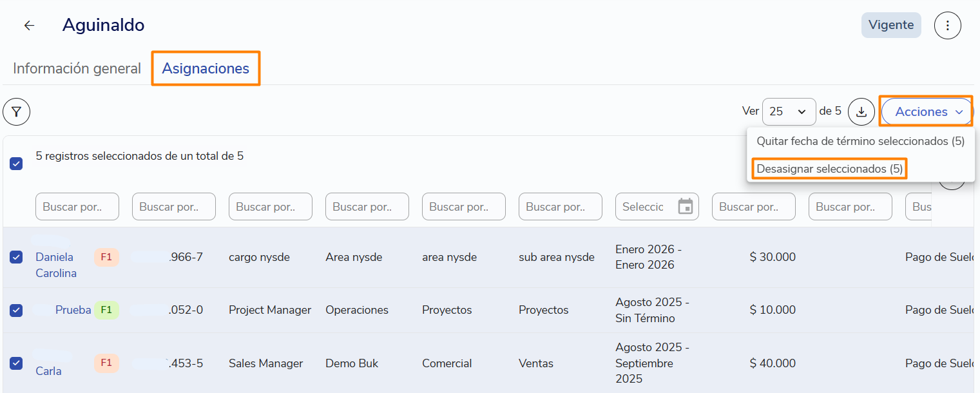
Task: Open the three-dot options menu
Action: pyautogui.click(x=947, y=26)
